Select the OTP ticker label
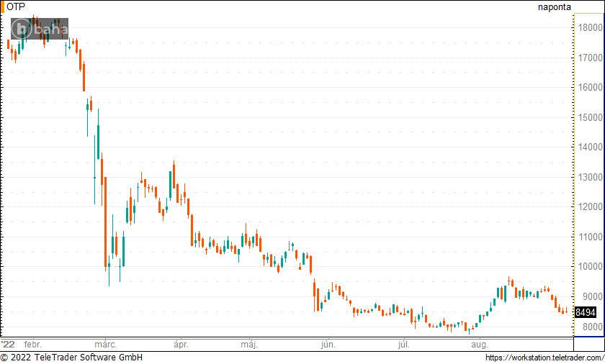Image resolution: width=605 pixels, height=364 pixels. 15,6
